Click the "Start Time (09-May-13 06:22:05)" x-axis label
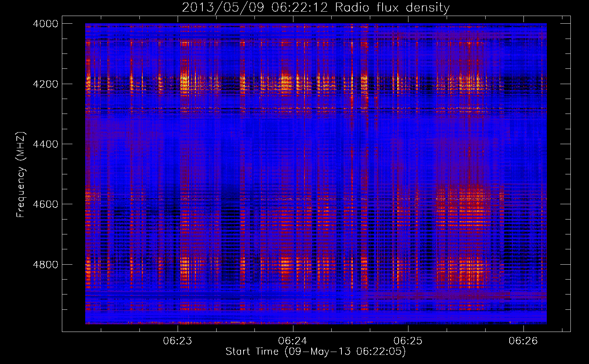Image resolution: width=589 pixels, height=364 pixels. (x=316, y=352)
